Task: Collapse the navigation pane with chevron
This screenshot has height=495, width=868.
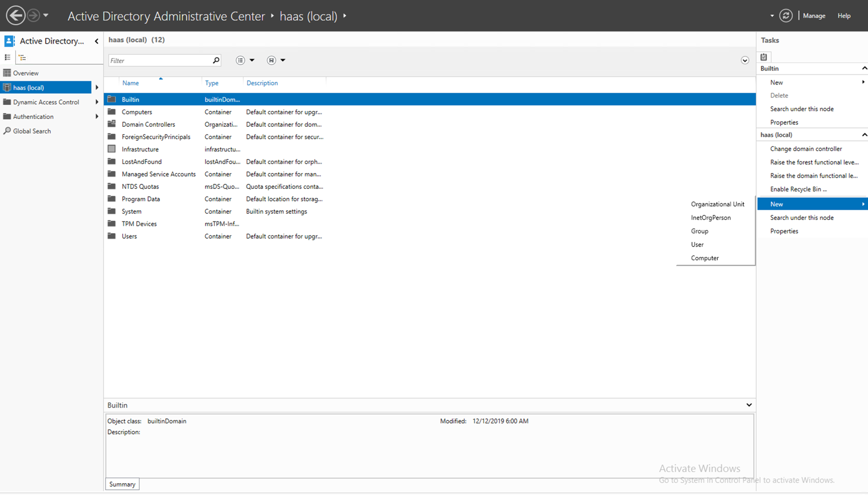Action: (96, 41)
